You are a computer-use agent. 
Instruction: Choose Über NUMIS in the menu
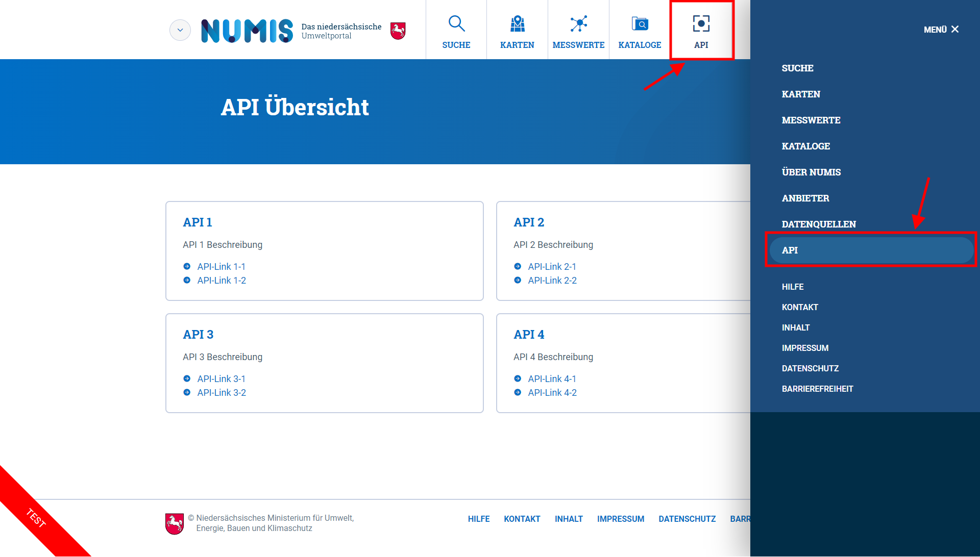(811, 172)
